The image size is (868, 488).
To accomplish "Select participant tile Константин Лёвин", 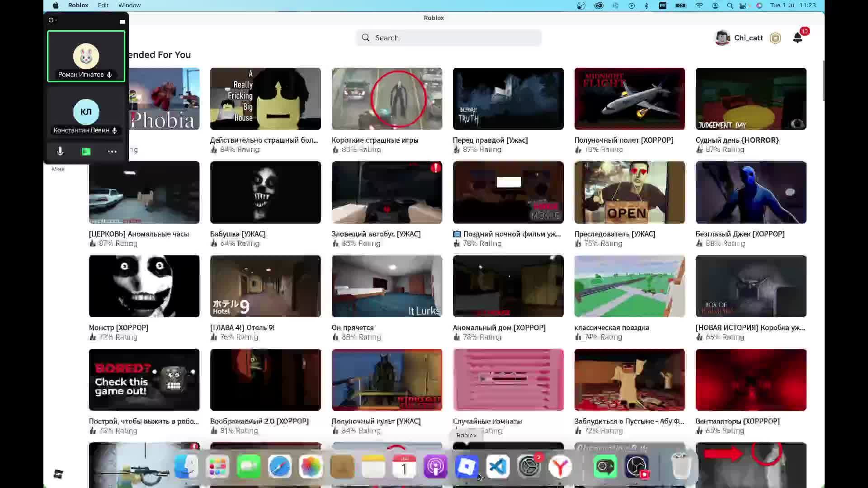I will [x=86, y=112].
